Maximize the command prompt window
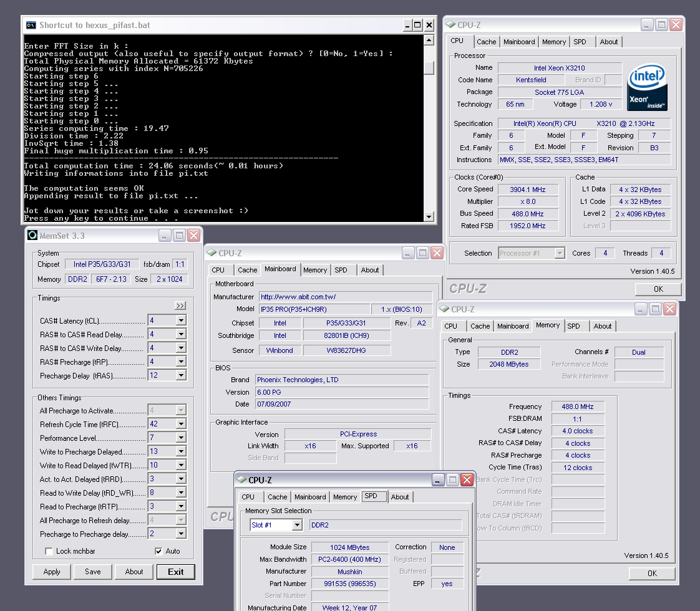Viewport: 700px width, 611px height. pos(418,25)
